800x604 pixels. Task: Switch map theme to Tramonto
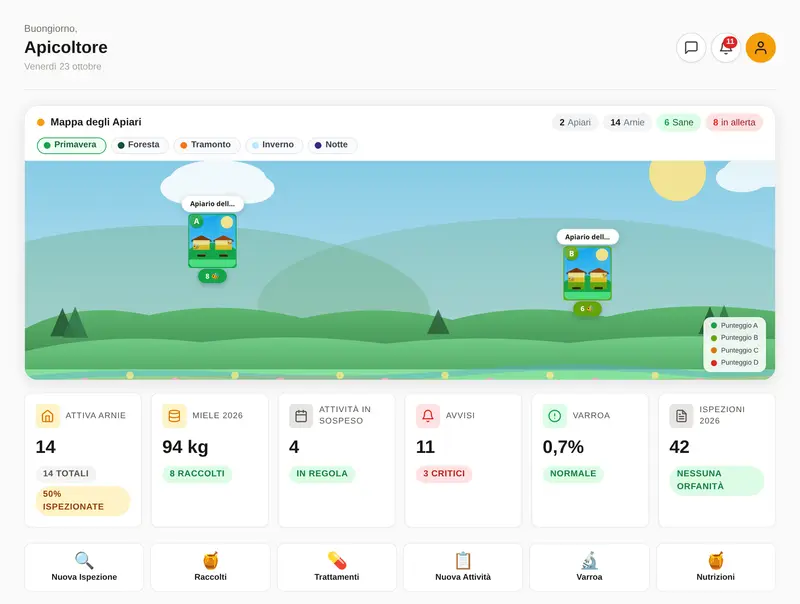207,145
